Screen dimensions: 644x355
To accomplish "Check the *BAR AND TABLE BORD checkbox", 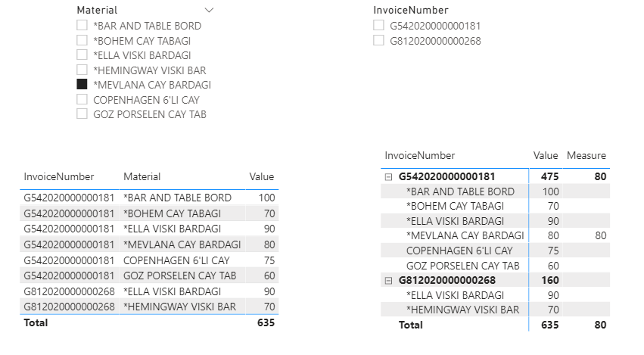I will 82,26.
